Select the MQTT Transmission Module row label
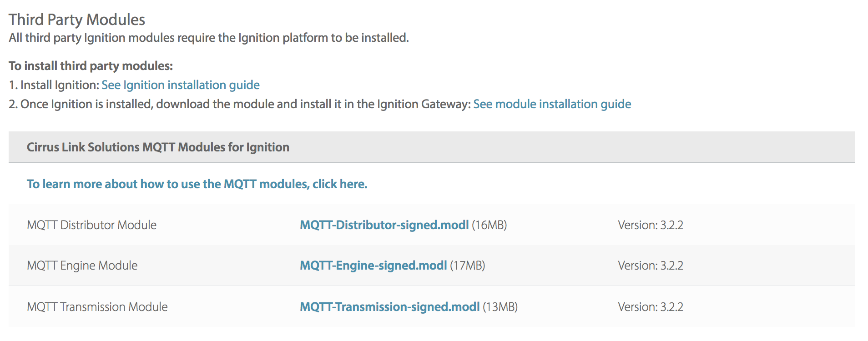Screen dimensions: 868x341 tap(97, 307)
